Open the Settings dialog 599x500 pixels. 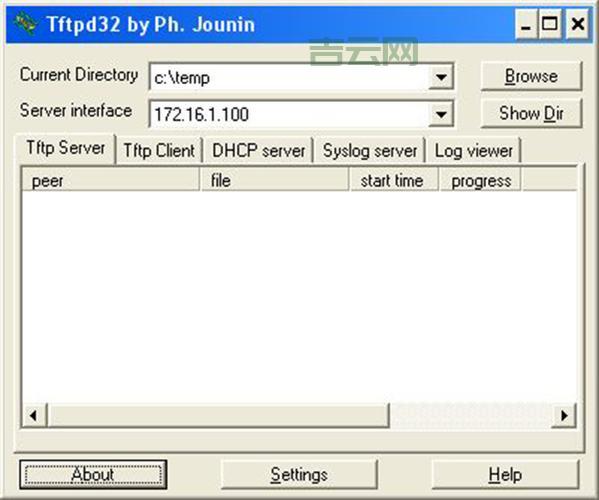[x=299, y=474]
